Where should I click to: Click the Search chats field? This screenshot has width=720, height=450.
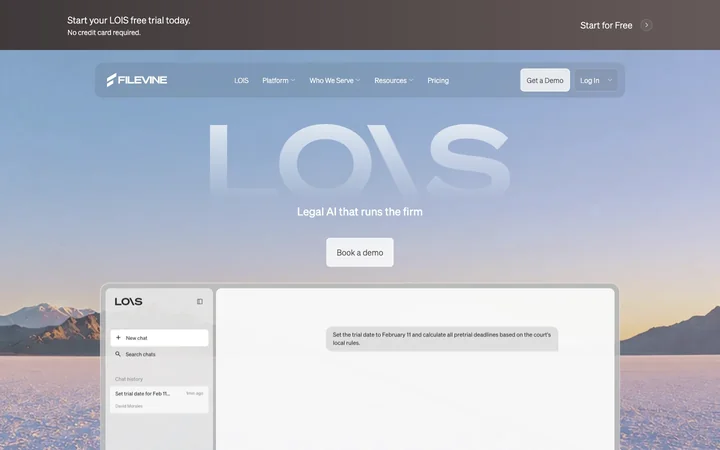tap(159, 354)
